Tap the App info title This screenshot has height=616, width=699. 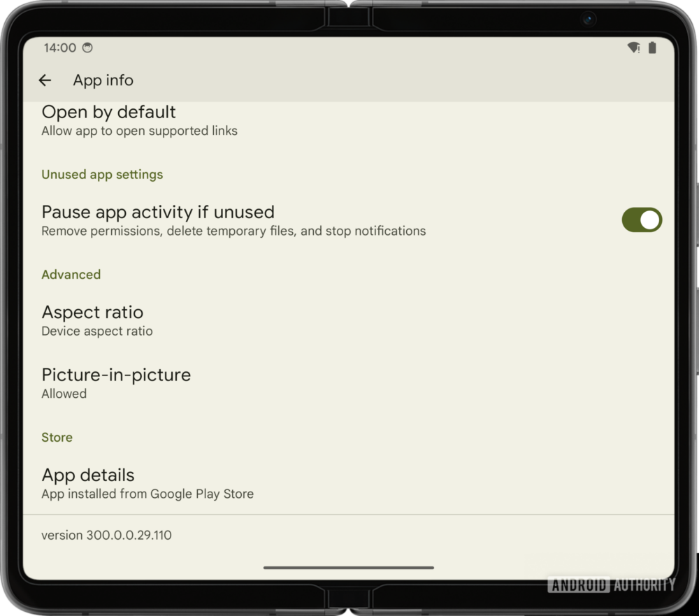103,80
